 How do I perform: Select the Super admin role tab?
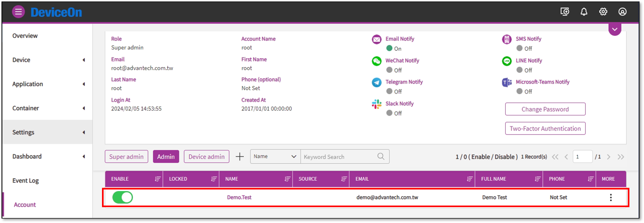pos(126,157)
